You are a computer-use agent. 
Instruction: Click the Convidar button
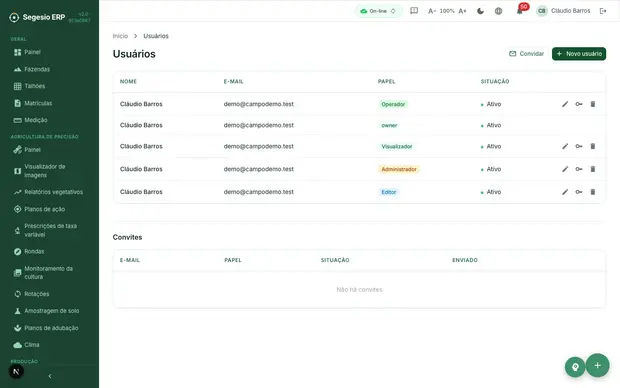pyautogui.click(x=526, y=54)
